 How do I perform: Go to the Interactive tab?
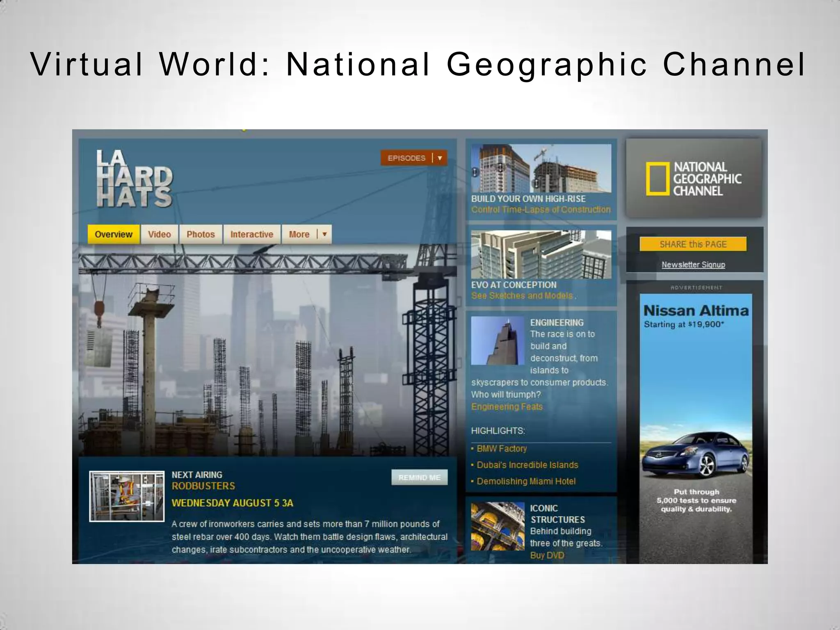(x=251, y=234)
